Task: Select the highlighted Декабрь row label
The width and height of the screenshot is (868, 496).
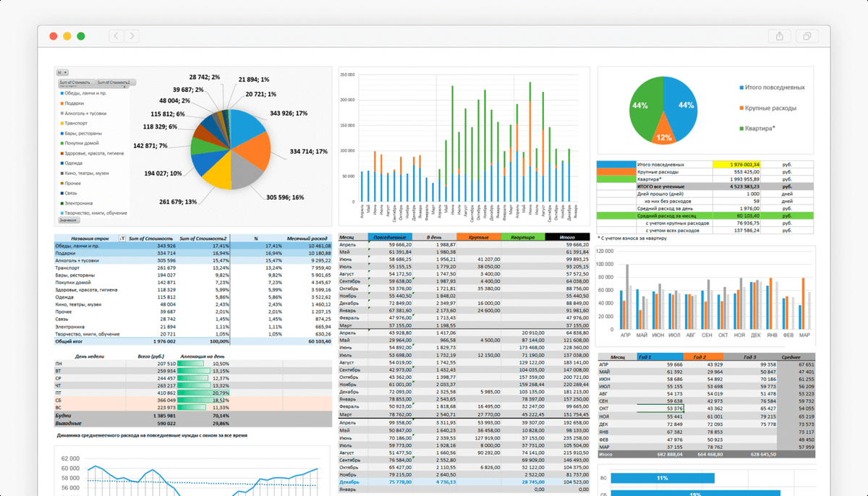Action: 349,482
